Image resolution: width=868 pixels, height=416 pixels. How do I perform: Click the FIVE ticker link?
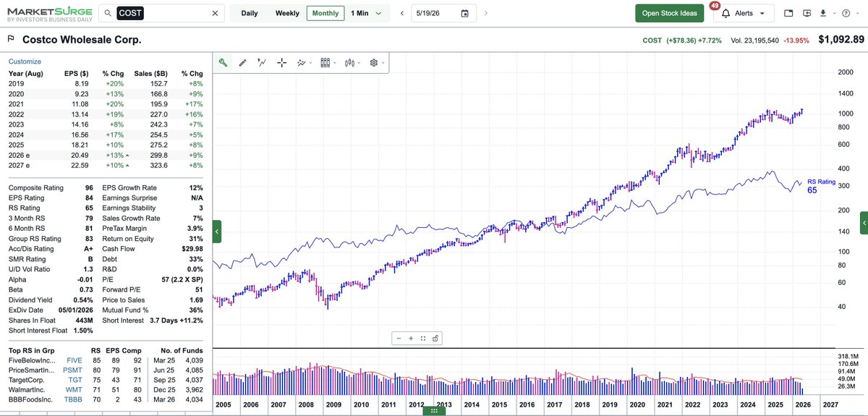pyautogui.click(x=75, y=360)
